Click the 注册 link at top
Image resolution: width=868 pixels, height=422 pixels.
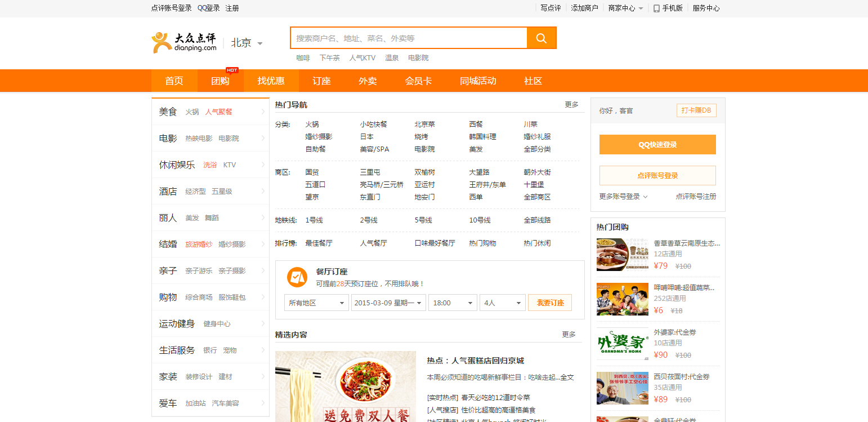(232, 8)
